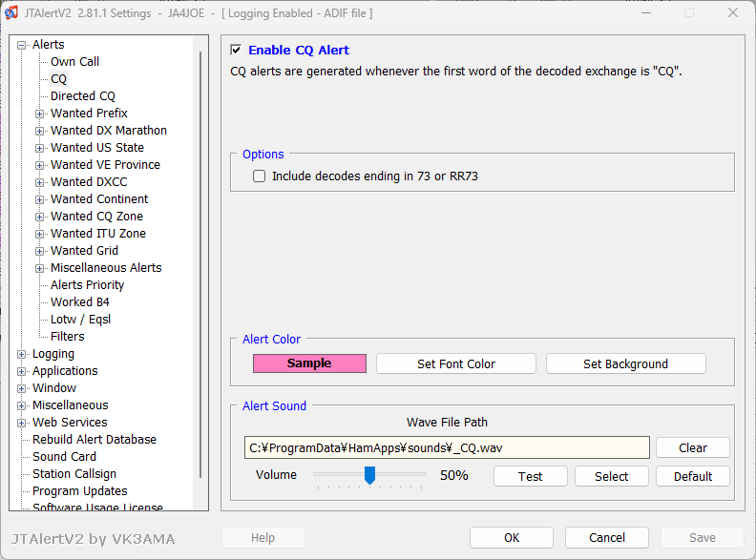Expand the Miscellaneous Alerts node
Image resolution: width=756 pixels, height=560 pixels.
[x=39, y=268]
